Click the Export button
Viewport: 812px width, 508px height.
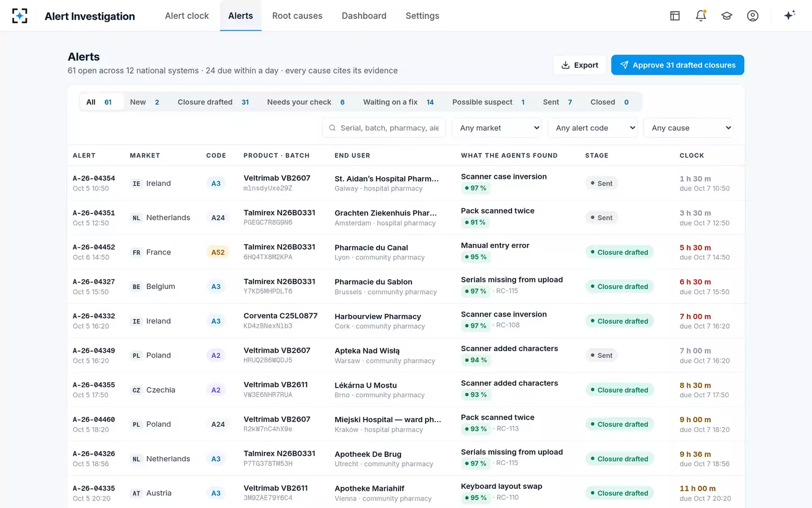(x=580, y=65)
